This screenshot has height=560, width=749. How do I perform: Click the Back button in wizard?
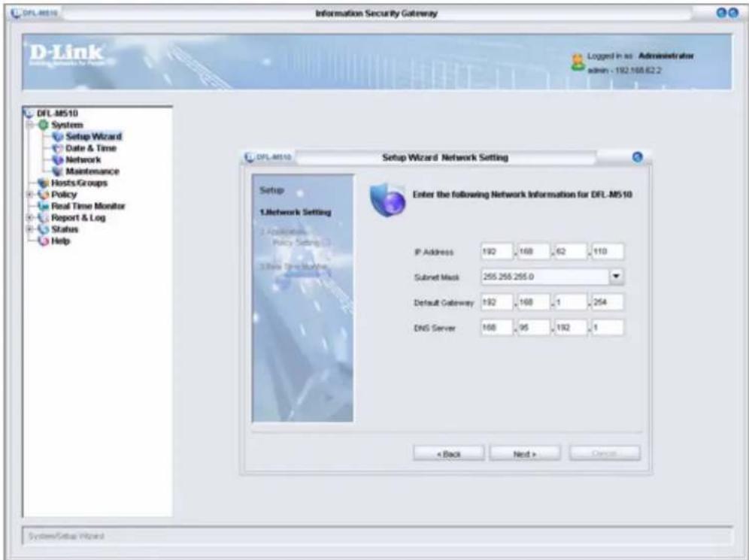tap(448, 453)
